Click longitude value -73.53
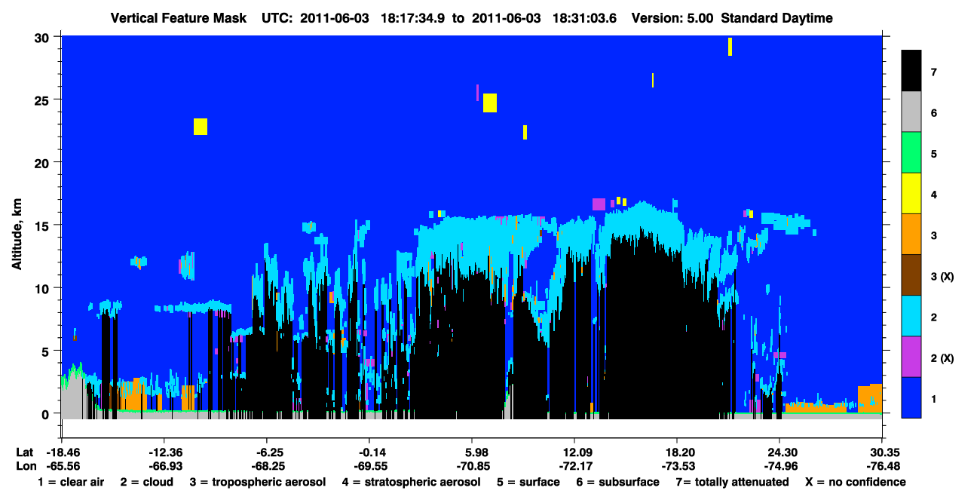Image resolution: width=980 pixels, height=503 pixels. tap(677, 465)
